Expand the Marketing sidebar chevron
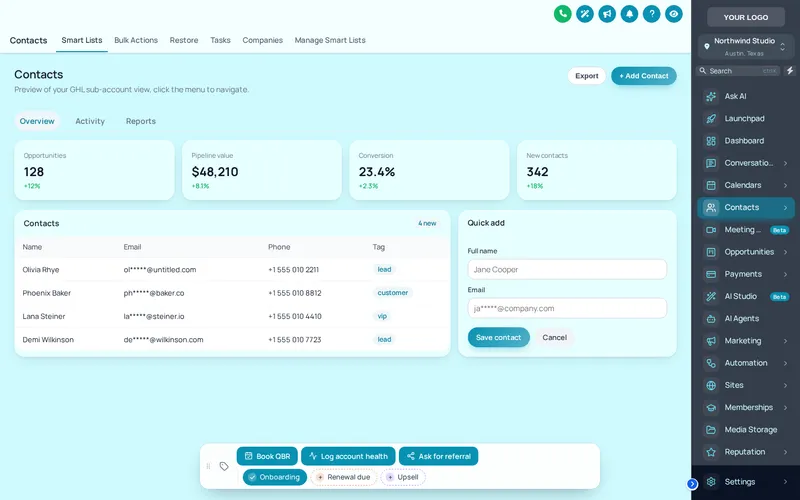800x500 pixels. (x=785, y=341)
